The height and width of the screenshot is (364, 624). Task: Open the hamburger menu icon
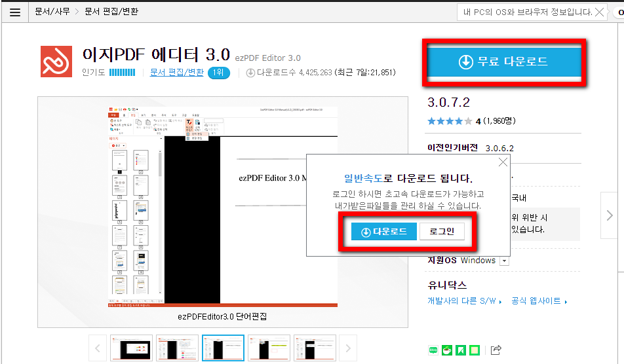(x=15, y=12)
